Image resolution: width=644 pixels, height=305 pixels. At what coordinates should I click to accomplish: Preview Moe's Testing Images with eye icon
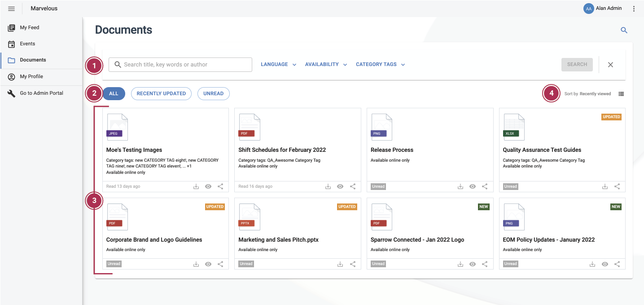pyautogui.click(x=208, y=186)
